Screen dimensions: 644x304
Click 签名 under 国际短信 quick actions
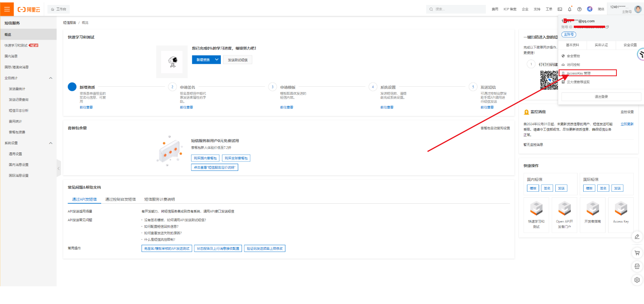(x=603, y=188)
